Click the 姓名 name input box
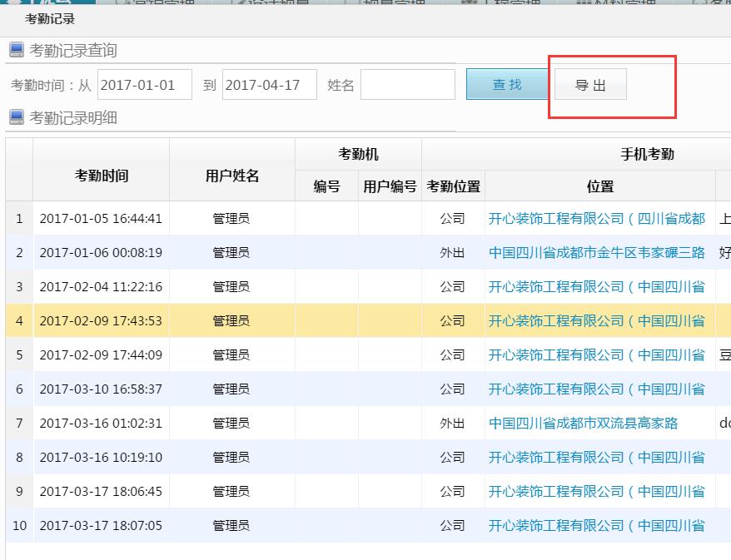Screen dimensions: 731x560 click(x=407, y=85)
